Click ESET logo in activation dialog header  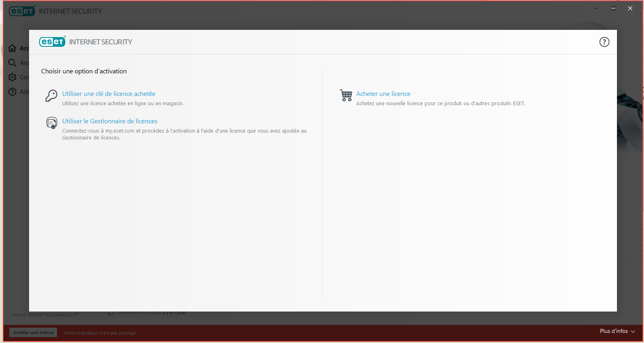[52, 42]
